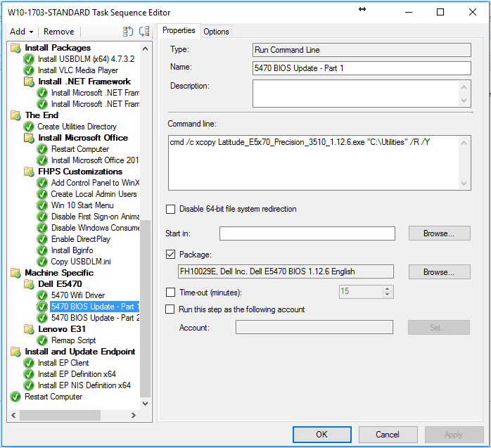Click Browse button beside Start in field

439,233
